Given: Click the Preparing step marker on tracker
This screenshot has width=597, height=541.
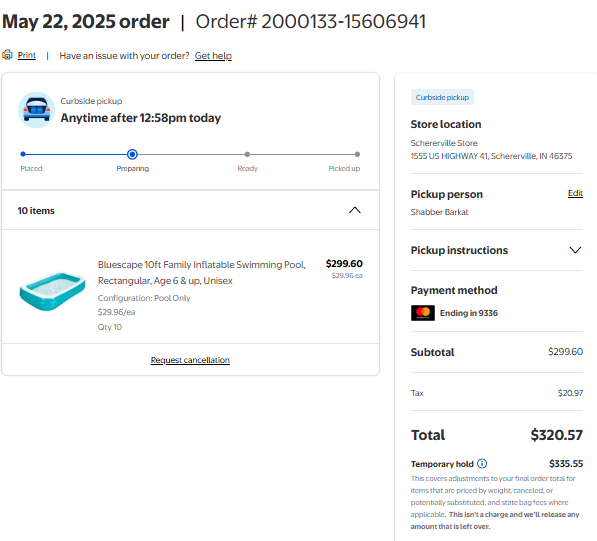Looking at the screenshot, I should point(132,154).
